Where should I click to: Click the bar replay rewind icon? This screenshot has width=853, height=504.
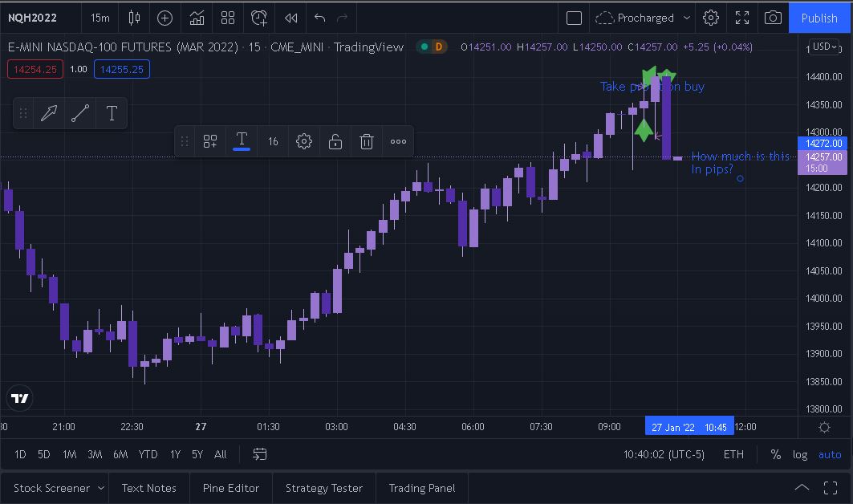pyautogui.click(x=290, y=18)
